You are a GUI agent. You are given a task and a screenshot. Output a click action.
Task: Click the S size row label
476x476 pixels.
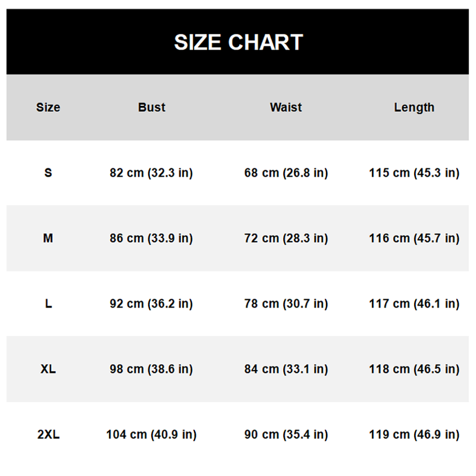[48, 173]
